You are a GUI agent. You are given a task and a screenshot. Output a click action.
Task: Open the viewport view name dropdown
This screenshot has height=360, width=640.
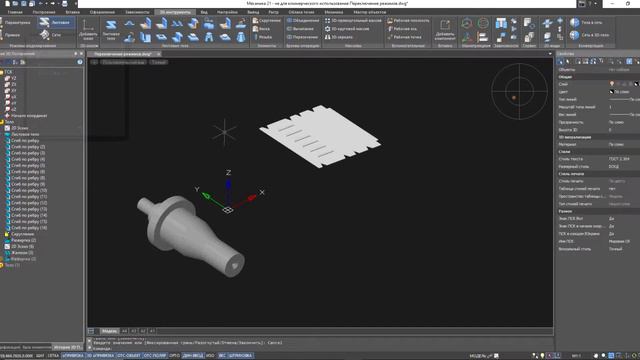pos(124,62)
